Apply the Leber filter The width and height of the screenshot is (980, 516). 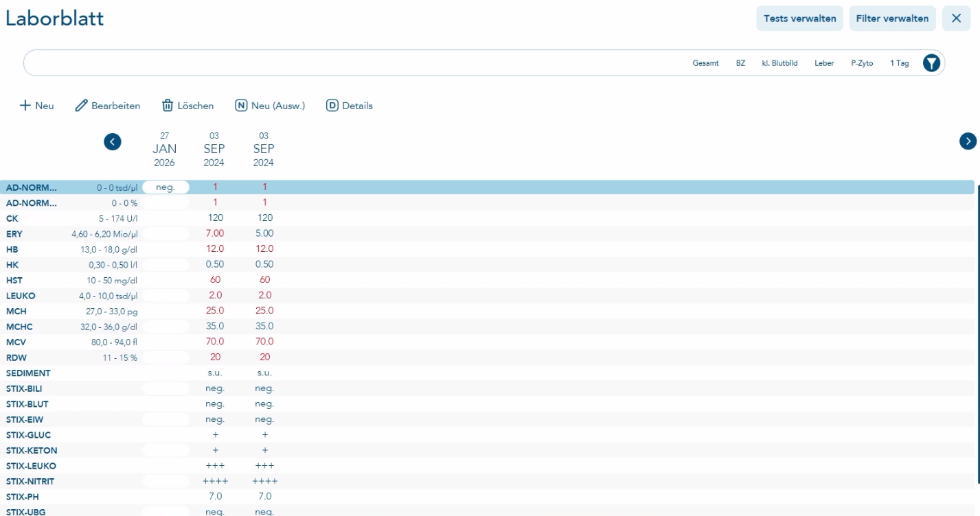click(824, 63)
